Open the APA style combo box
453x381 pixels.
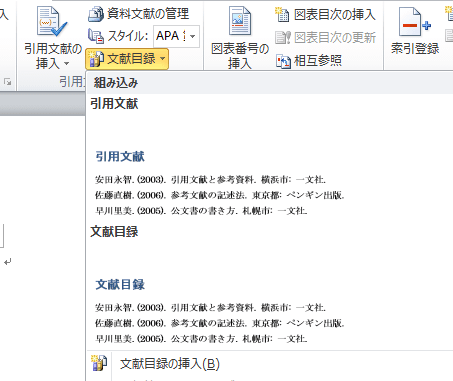[x=176, y=36]
